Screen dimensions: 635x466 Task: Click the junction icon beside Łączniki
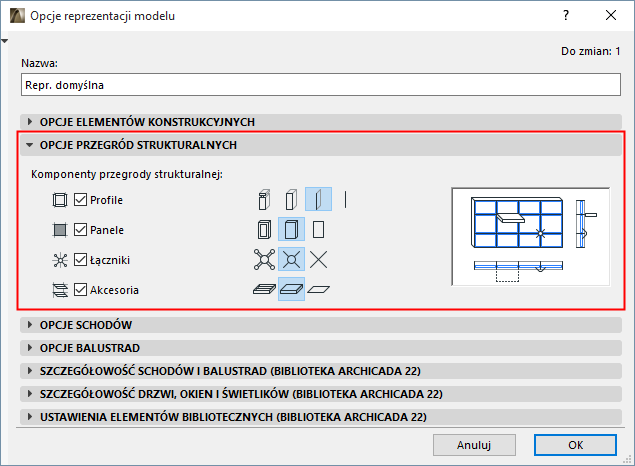click(x=60, y=260)
